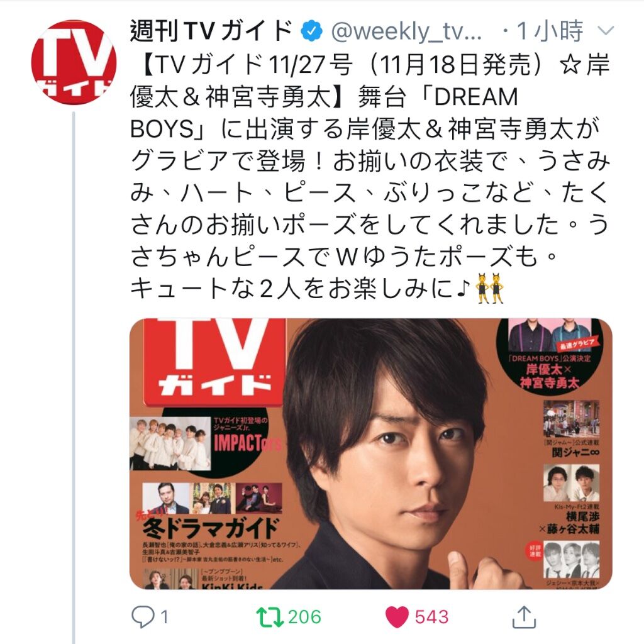Click the dancing bunny-ears emoji
Viewport: 644px width, 644px height.
[x=489, y=288]
